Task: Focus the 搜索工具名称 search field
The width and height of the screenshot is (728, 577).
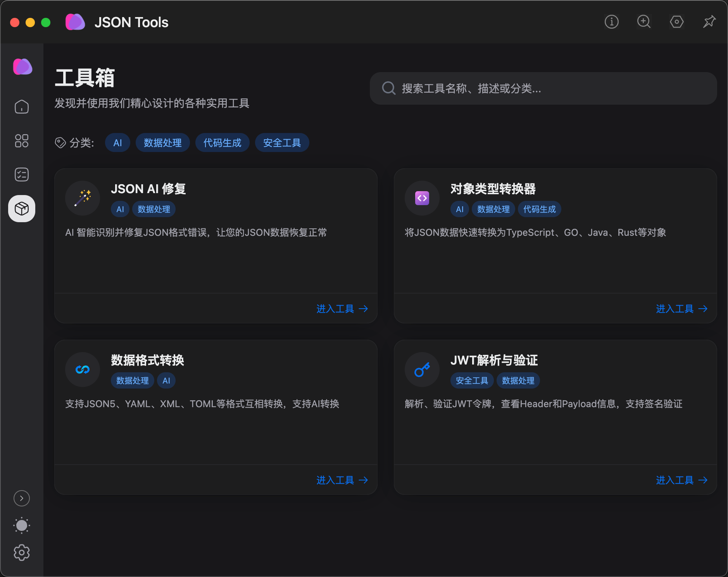Action: (543, 88)
